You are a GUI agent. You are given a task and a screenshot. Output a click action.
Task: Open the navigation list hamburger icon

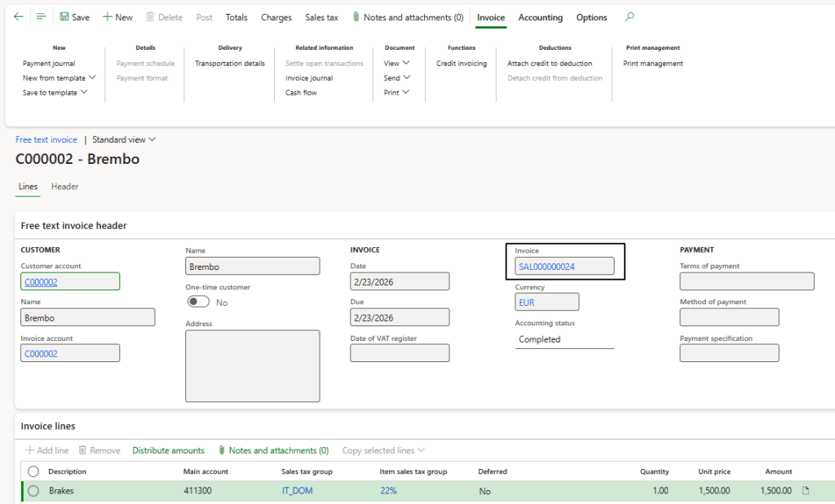[x=42, y=17]
